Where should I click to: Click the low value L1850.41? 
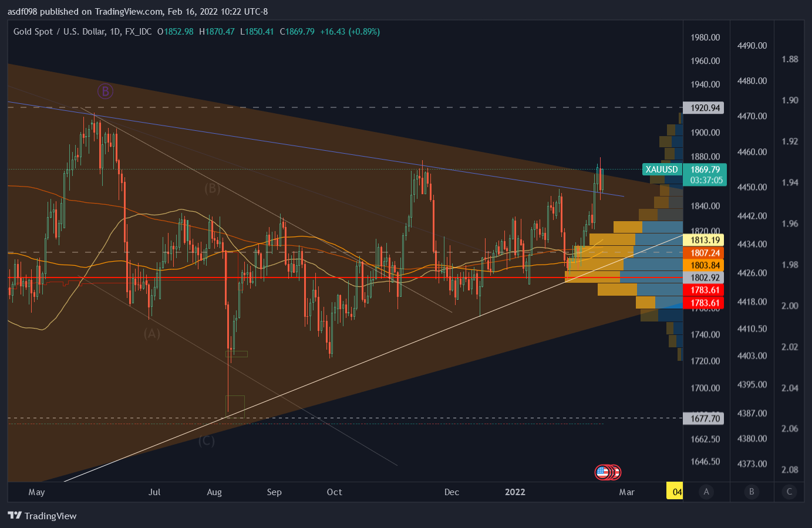pyautogui.click(x=257, y=32)
